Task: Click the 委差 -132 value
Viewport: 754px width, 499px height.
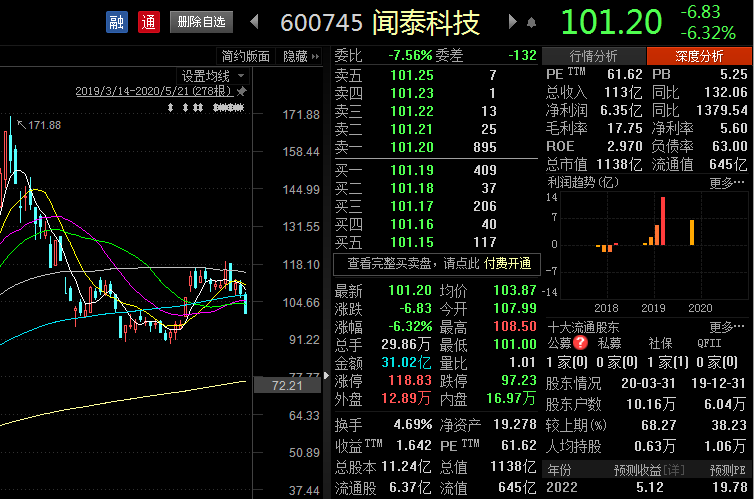Action: 522,55
